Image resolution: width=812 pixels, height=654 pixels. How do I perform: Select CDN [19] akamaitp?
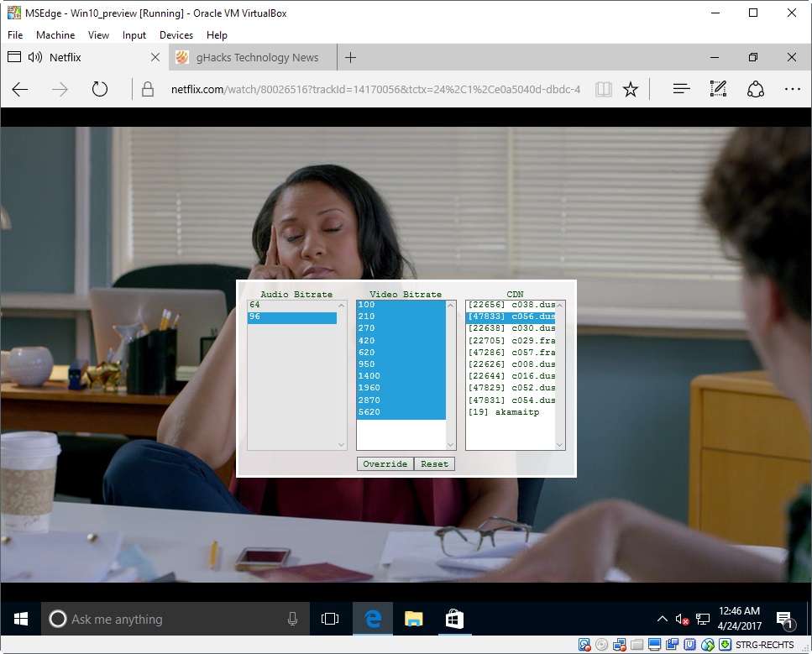point(511,412)
